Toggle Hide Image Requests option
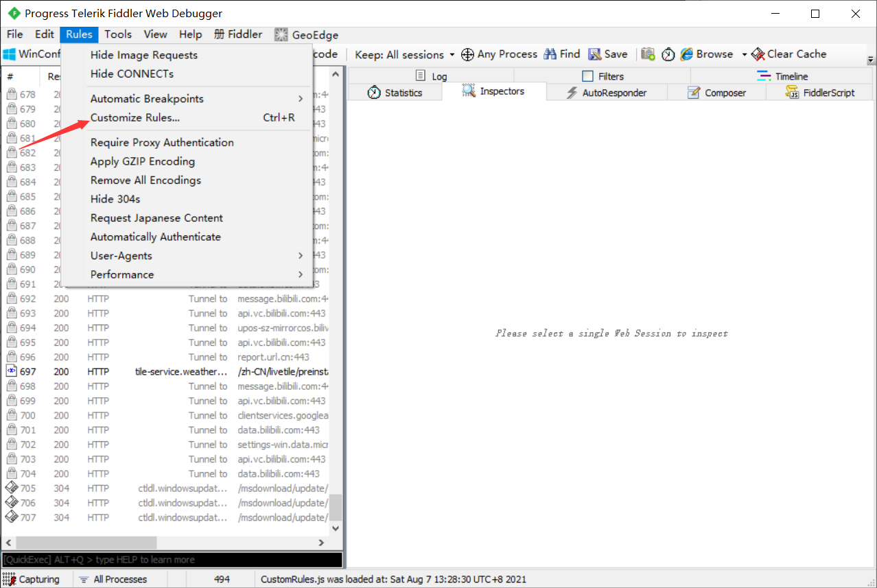 (x=144, y=55)
